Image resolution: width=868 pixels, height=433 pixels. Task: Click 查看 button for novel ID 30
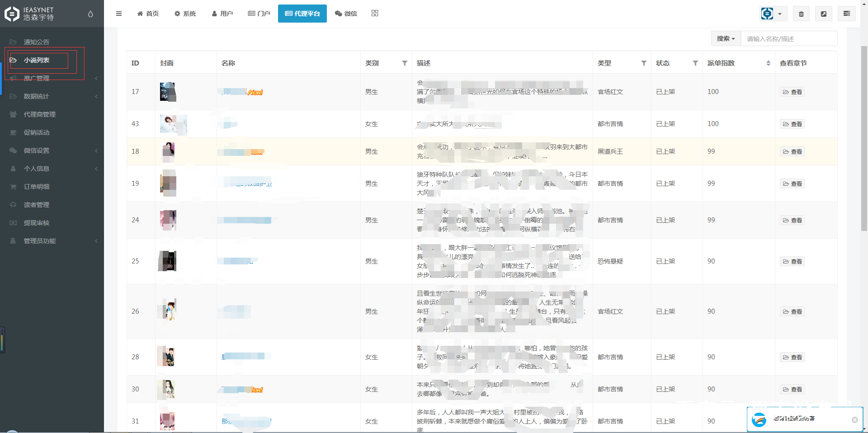tap(792, 389)
